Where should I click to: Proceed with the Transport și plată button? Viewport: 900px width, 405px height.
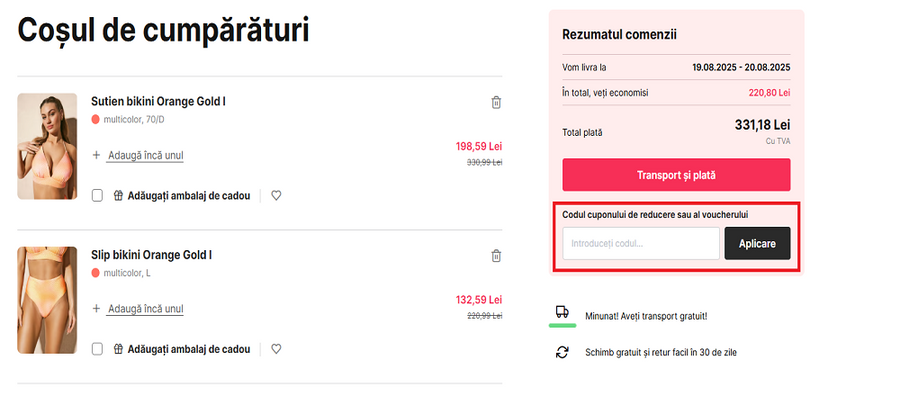(x=676, y=175)
